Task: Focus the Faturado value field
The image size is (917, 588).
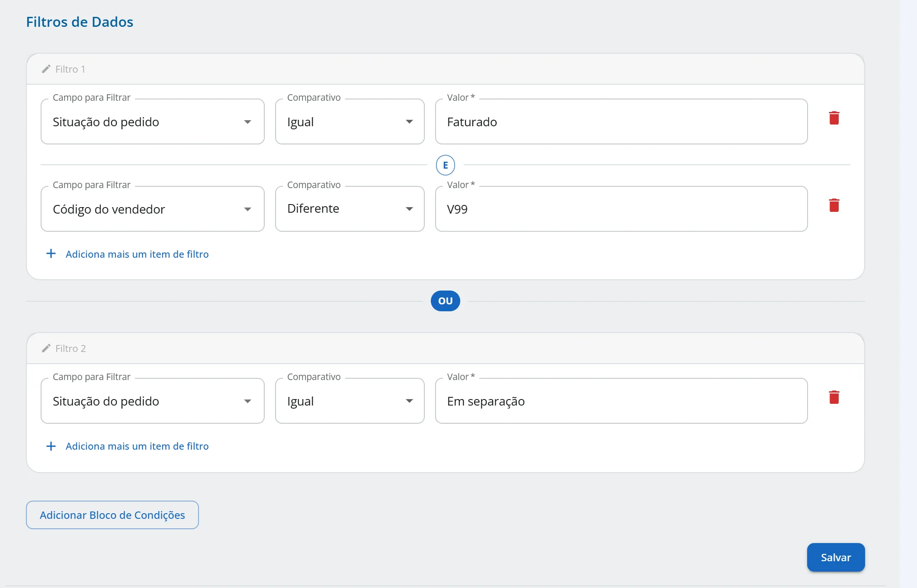Action: [x=622, y=121]
